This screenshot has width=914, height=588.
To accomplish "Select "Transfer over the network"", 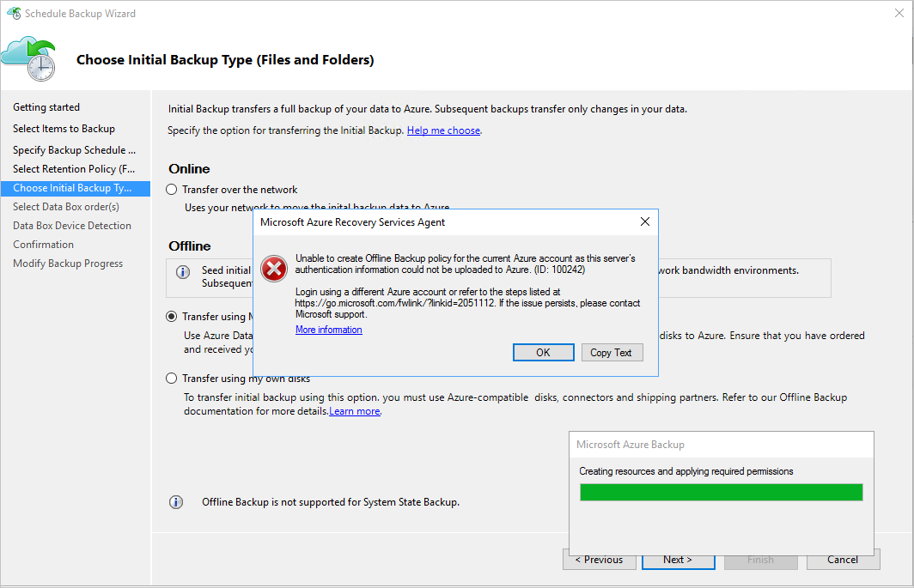I will [171, 189].
